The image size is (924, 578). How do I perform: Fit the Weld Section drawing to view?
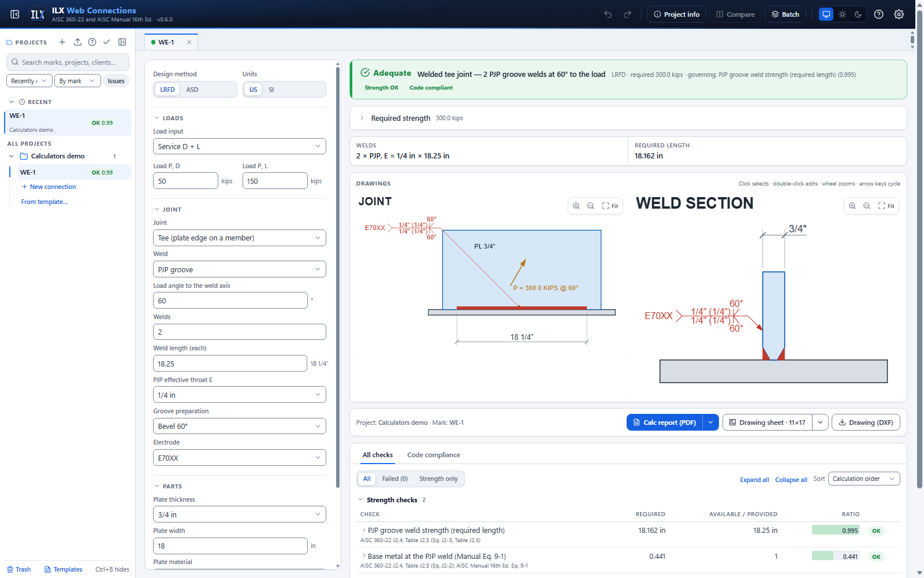click(x=886, y=206)
